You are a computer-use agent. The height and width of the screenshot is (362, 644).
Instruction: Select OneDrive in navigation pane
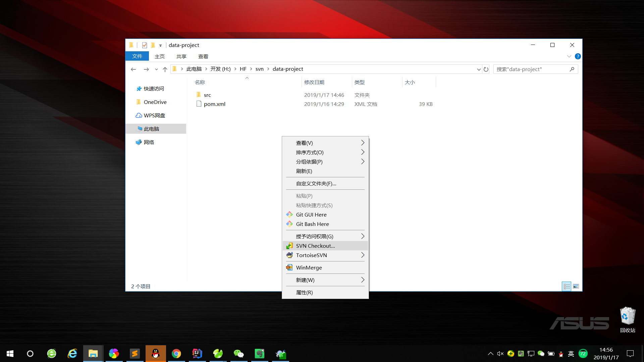click(155, 102)
